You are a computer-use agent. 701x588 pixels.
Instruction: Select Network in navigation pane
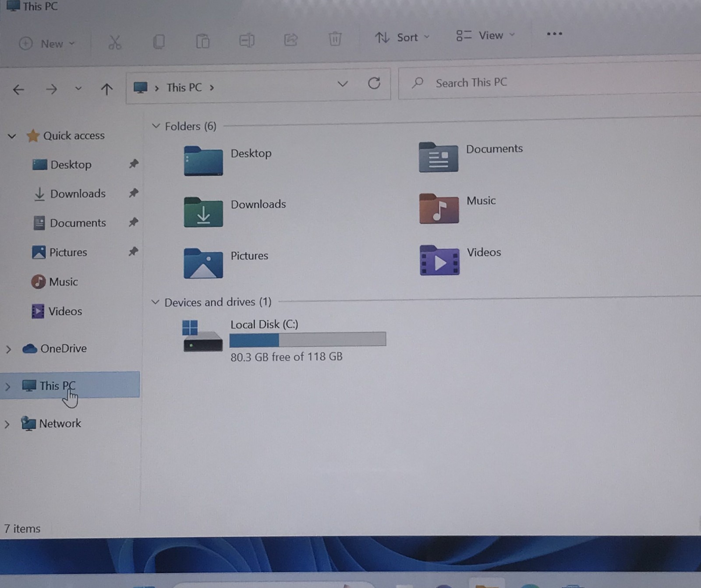60,423
